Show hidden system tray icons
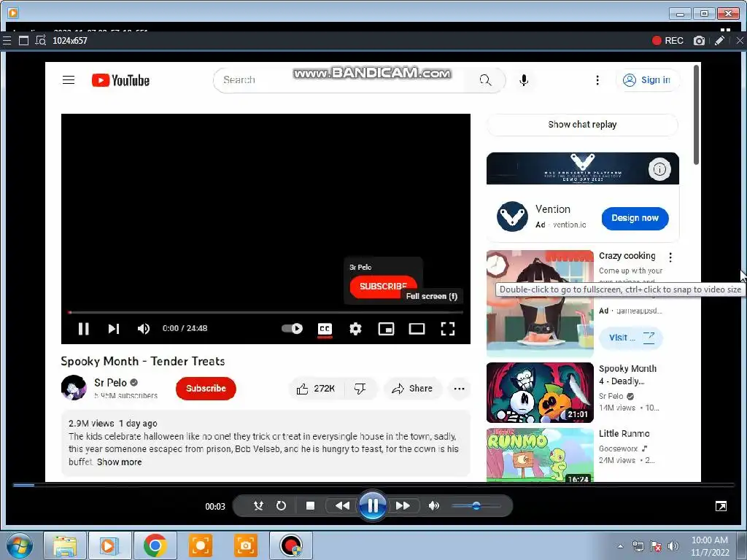The height and width of the screenshot is (560, 747). tap(620, 546)
